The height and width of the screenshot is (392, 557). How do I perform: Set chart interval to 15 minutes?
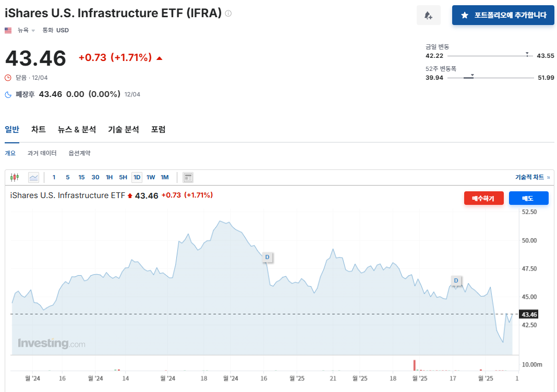tap(81, 177)
